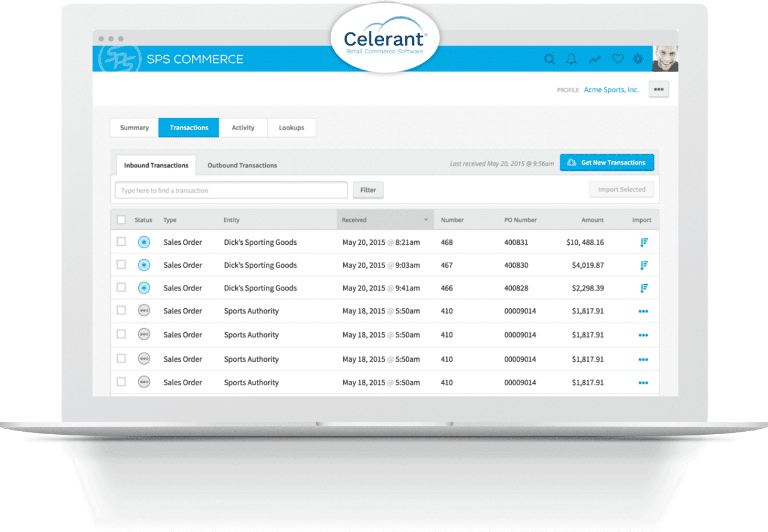Image resolution: width=768 pixels, height=532 pixels.
Task: Click import icon for order 466
Action: pyautogui.click(x=644, y=288)
